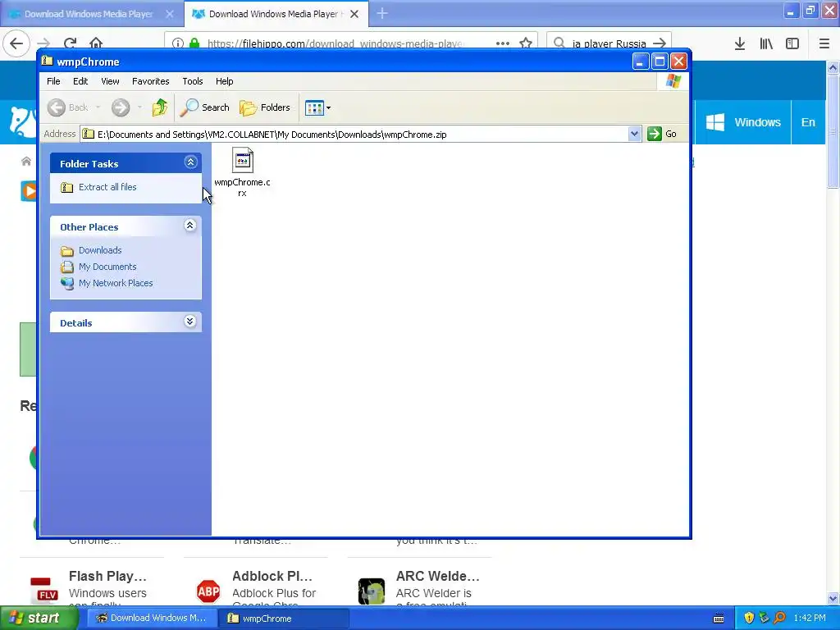Go to Downloads in Other Places
Image resolution: width=840 pixels, height=630 pixels.
click(100, 250)
